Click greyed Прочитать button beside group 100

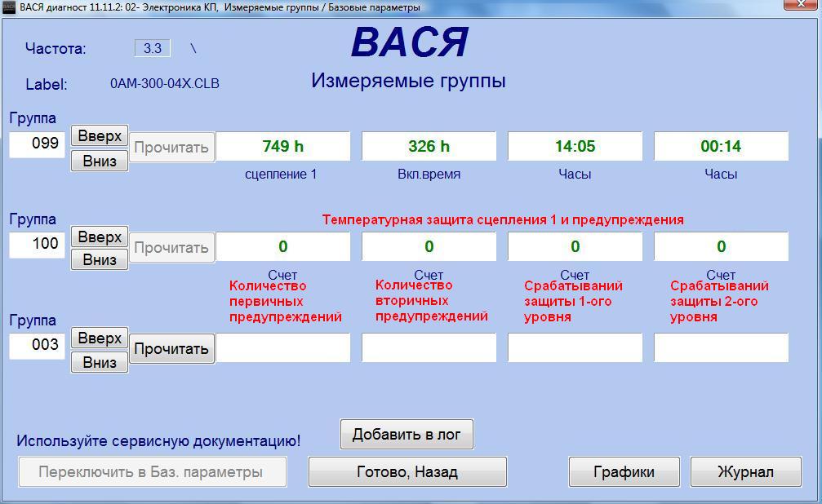pos(171,247)
